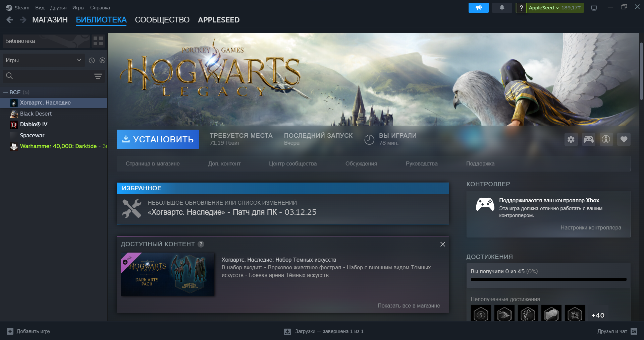The height and width of the screenshot is (340, 644).
Task: Open the Steam menu
Action: [22, 8]
